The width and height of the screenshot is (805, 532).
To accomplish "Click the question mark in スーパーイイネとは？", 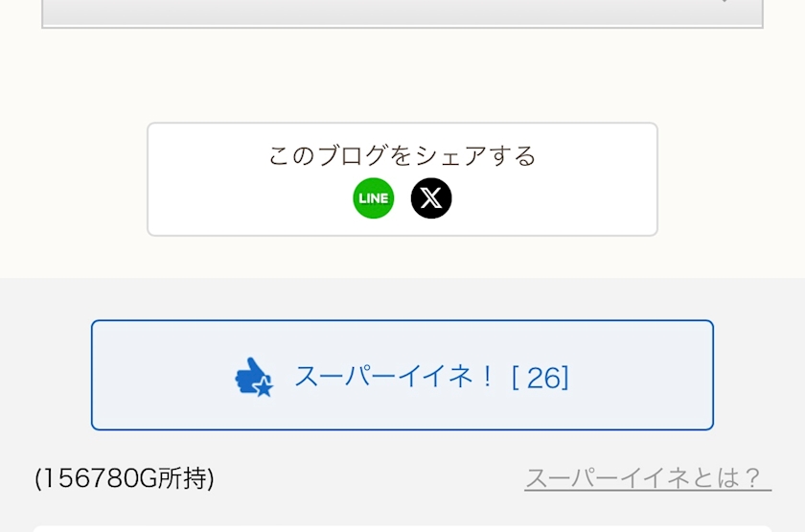I will tap(752, 478).
